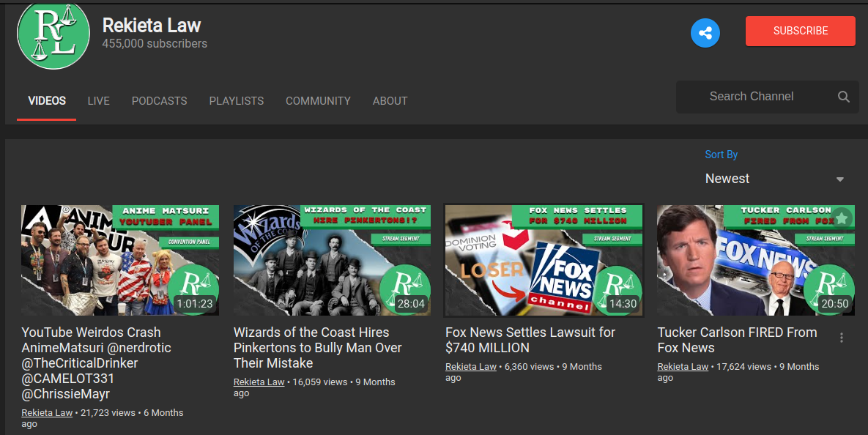
Task: Switch to the Videos tab
Action: point(46,101)
